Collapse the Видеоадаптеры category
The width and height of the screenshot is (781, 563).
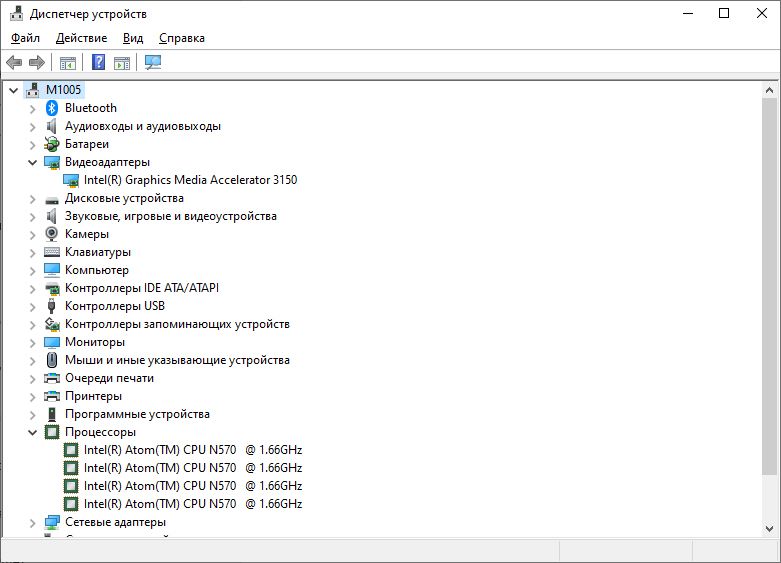click(x=32, y=162)
